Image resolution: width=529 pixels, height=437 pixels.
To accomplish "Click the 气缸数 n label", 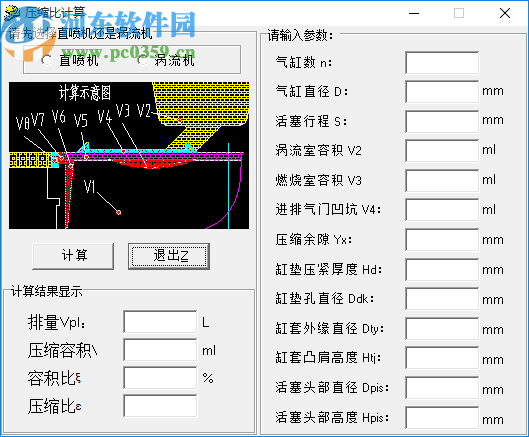I will pyautogui.click(x=304, y=62).
